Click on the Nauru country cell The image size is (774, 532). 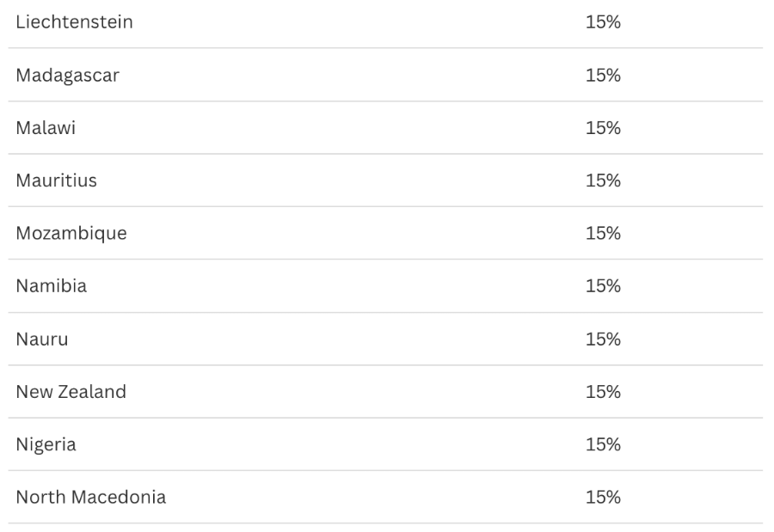(x=41, y=339)
